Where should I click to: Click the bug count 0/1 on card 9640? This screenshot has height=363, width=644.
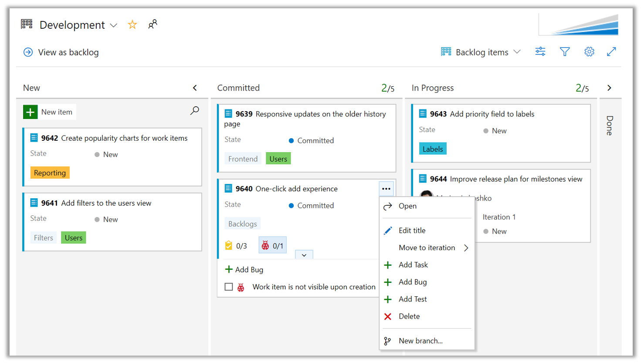click(x=272, y=246)
